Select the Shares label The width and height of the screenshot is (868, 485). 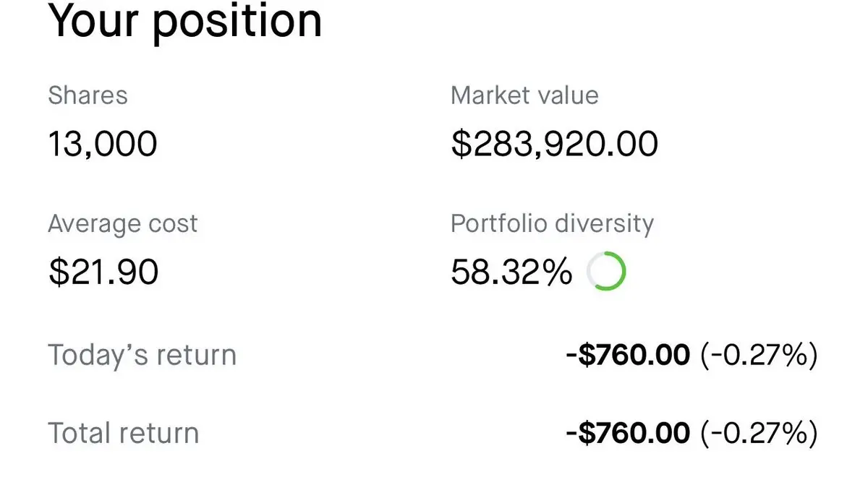[x=88, y=95]
